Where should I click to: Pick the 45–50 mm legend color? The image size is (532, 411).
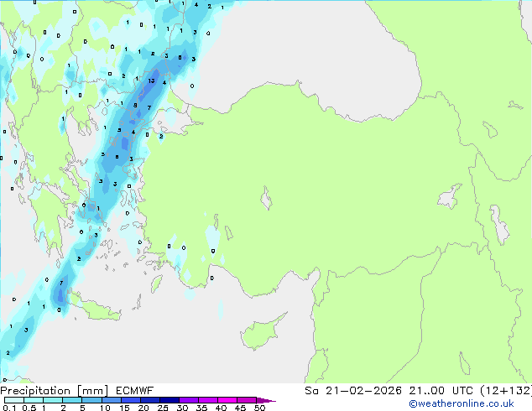coord(247,400)
